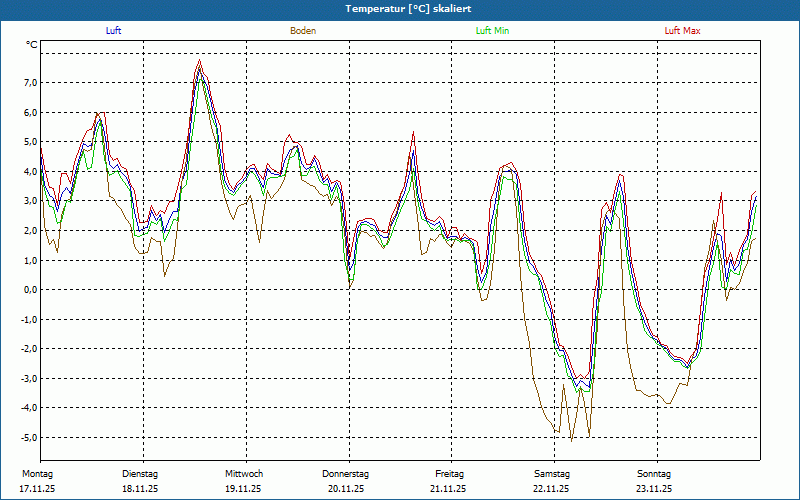Click the date 19.11.25 on x-axis
800x500 pixels.
tap(243, 489)
